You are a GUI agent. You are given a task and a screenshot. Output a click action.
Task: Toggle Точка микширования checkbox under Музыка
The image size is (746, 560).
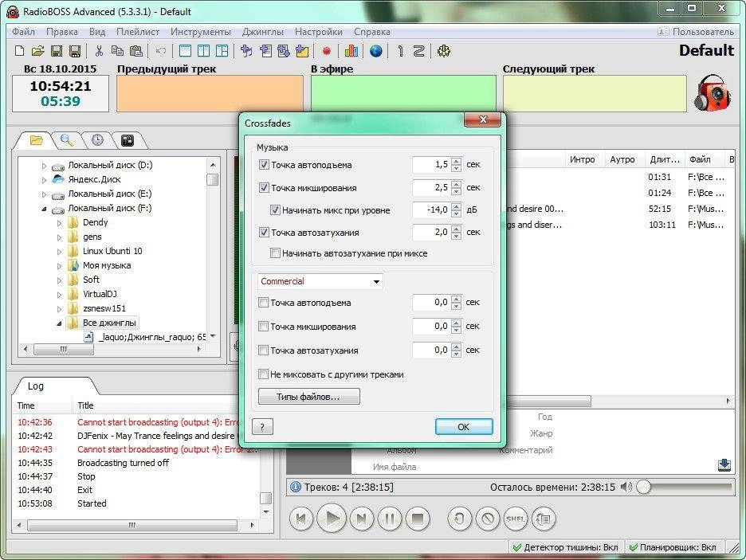tap(264, 187)
